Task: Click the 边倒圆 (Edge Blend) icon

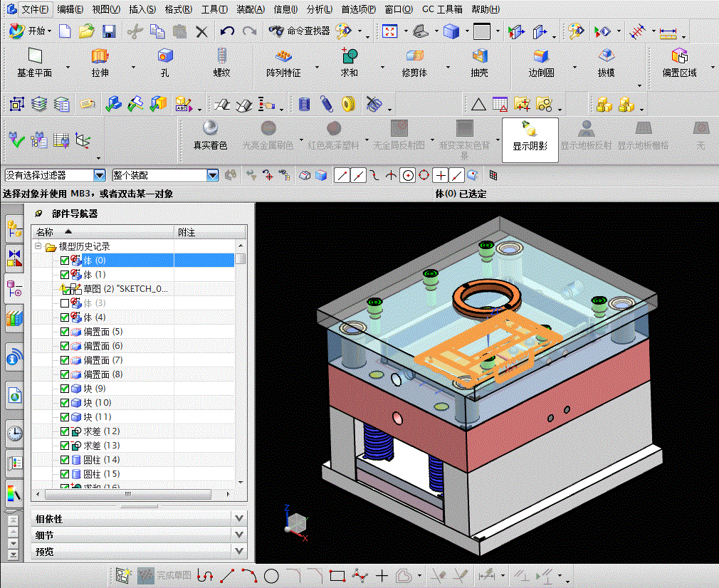Action: (541, 57)
